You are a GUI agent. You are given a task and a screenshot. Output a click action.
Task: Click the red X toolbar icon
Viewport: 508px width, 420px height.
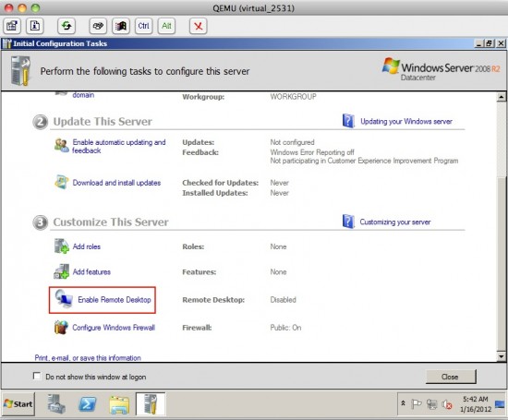click(198, 26)
